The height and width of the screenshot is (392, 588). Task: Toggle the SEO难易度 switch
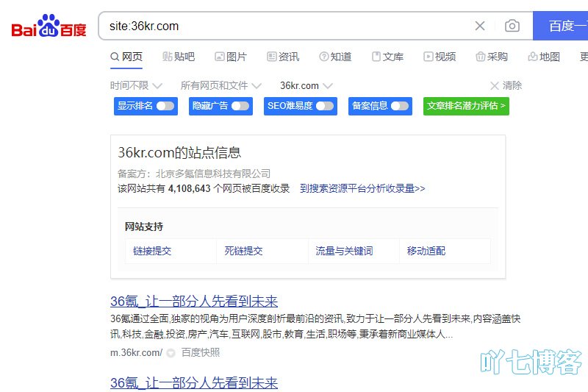324,106
